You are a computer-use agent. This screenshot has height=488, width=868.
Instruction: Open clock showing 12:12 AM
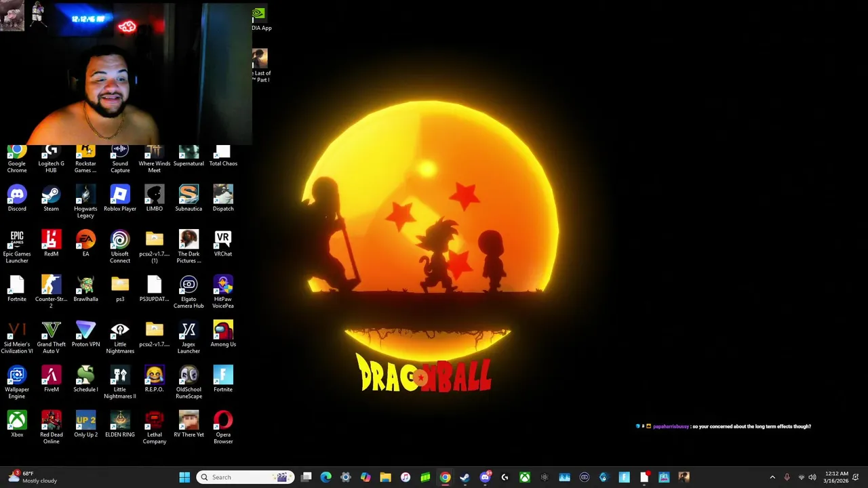tap(836, 477)
